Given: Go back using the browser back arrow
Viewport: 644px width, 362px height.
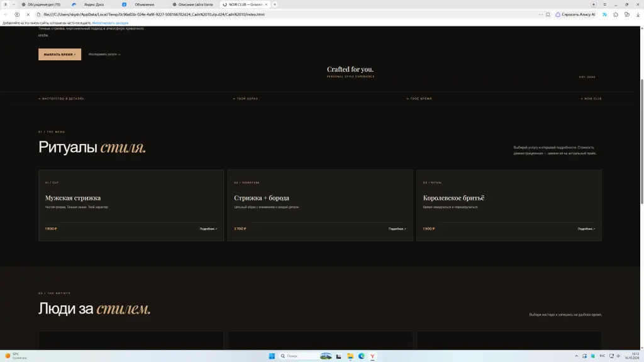Looking at the screenshot, I should [6, 14].
